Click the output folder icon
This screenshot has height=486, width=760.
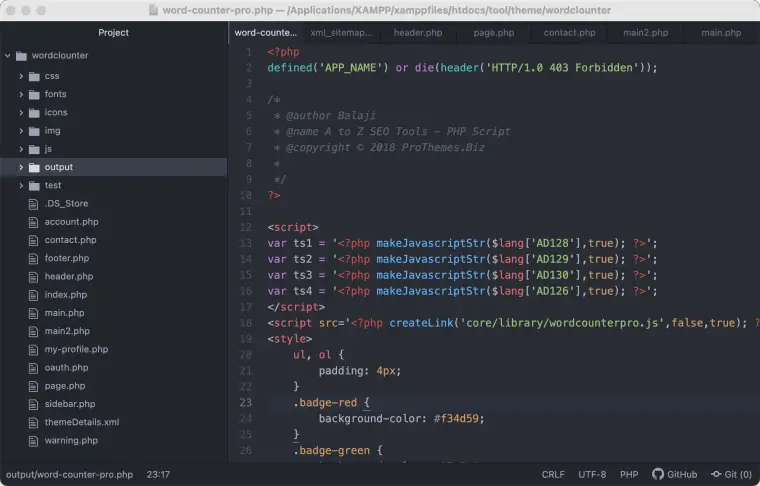coord(34,168)
